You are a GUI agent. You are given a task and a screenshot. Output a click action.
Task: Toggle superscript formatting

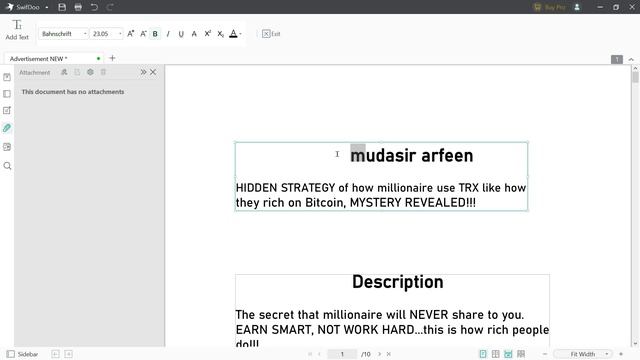point(207,34)
